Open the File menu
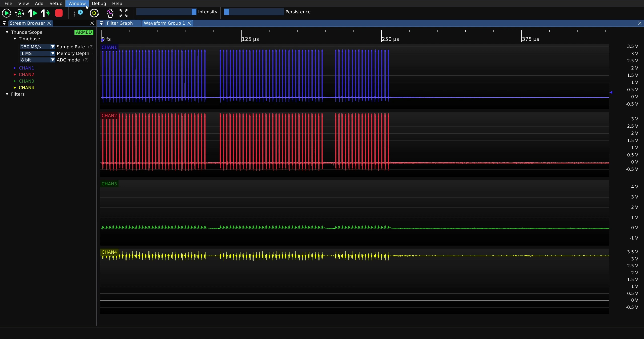 pyautogui.click(x=8, y=4)
